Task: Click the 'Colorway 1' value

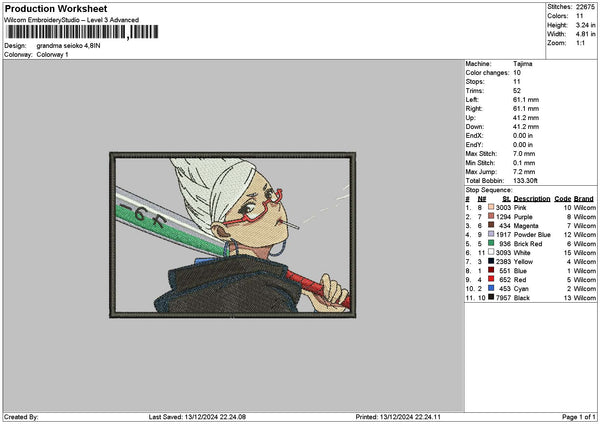Action: 52,55
